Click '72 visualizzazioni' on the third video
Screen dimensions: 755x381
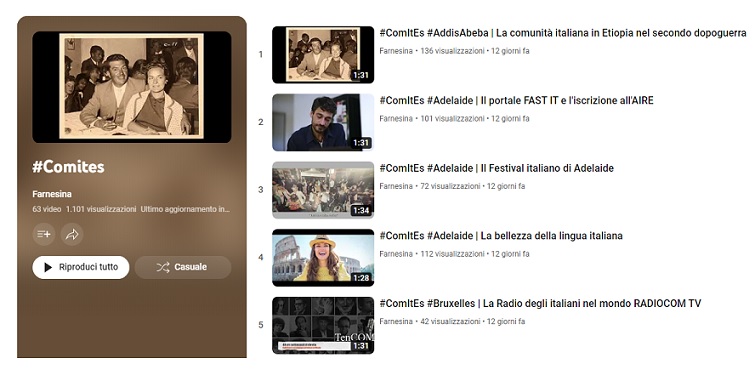pyautogui.click(x=450, y=186)
